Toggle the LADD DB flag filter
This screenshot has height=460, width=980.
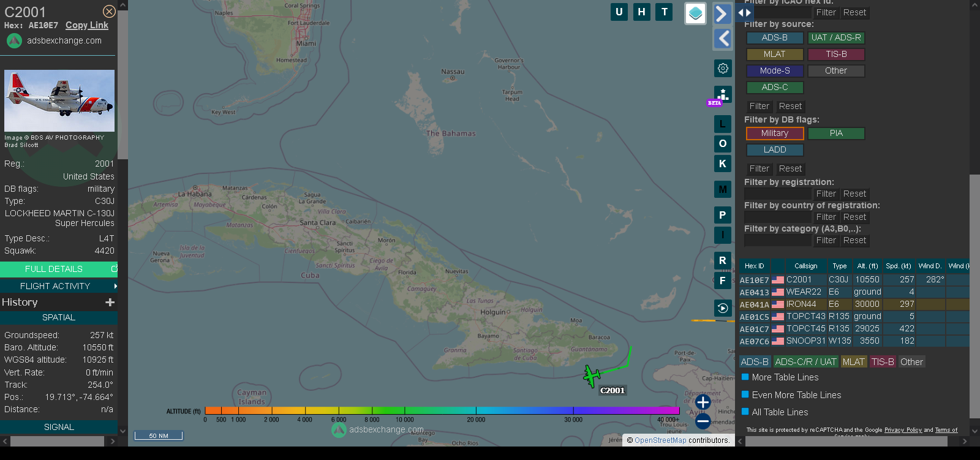tap(775, 150)
